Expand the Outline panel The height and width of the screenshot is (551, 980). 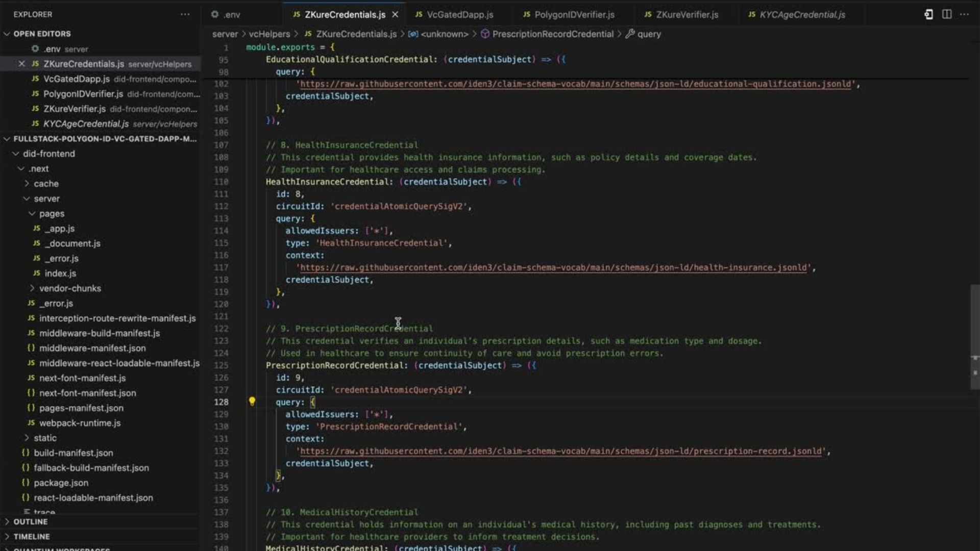click(31, 521)
